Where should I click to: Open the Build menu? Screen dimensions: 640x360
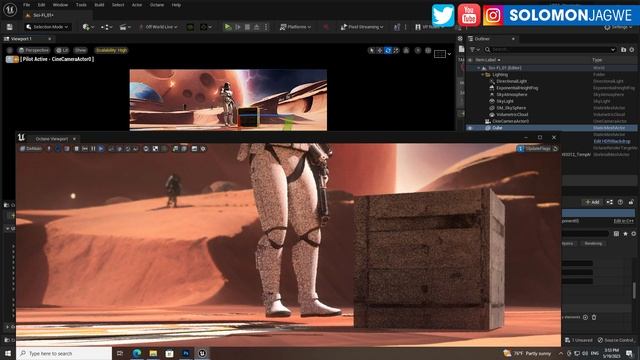pos(99,5)
